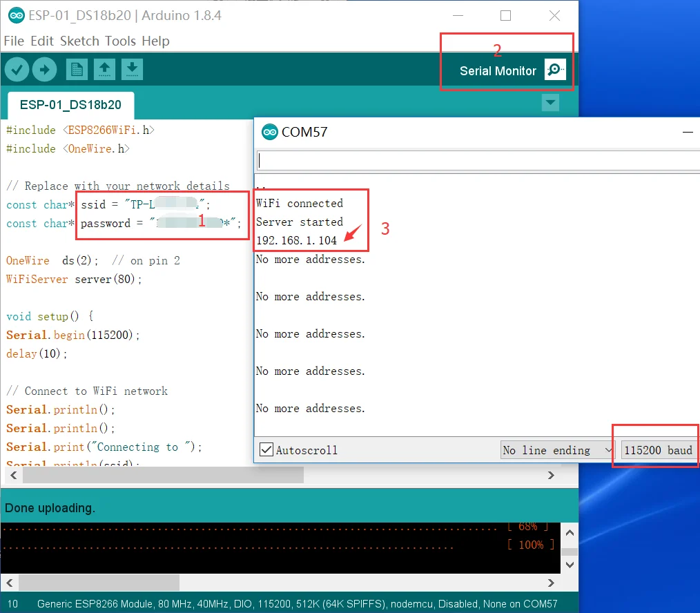The height and width of the screenshot is (613, 700).
Task: Click the board info status bar text
Action: (298, 603)
